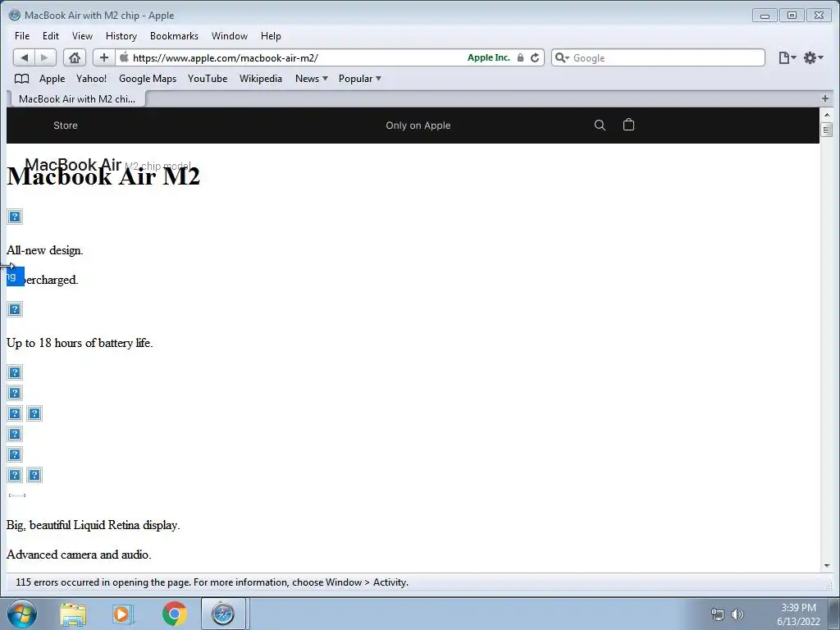Click the Only on Apple navigation link

(x=418, y=126)
